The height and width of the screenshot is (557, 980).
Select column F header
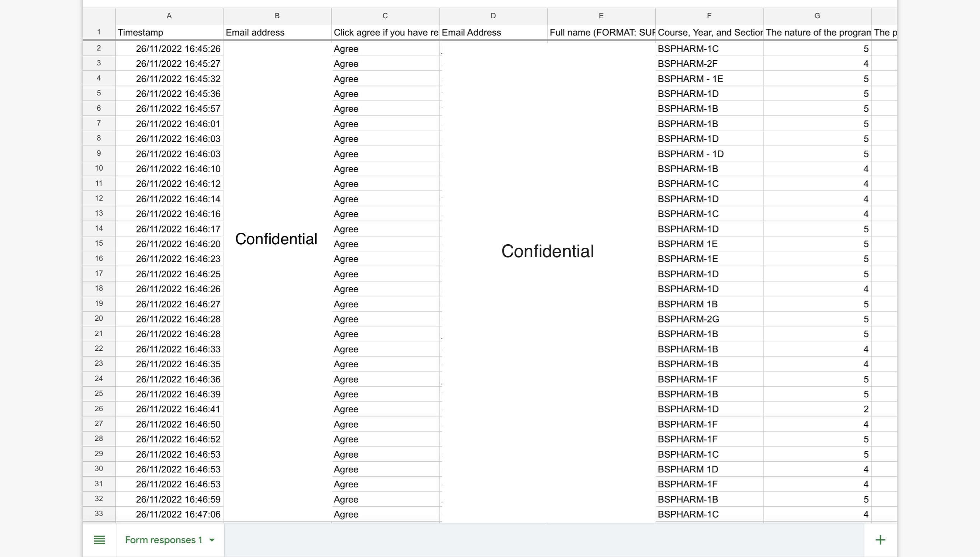pos(709,16)
